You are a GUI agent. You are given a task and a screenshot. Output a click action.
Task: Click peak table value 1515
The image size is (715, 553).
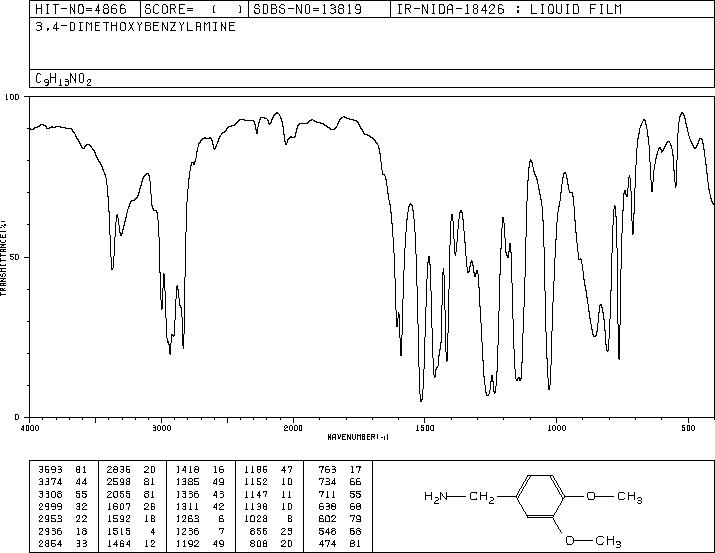[x=119, y=532]
